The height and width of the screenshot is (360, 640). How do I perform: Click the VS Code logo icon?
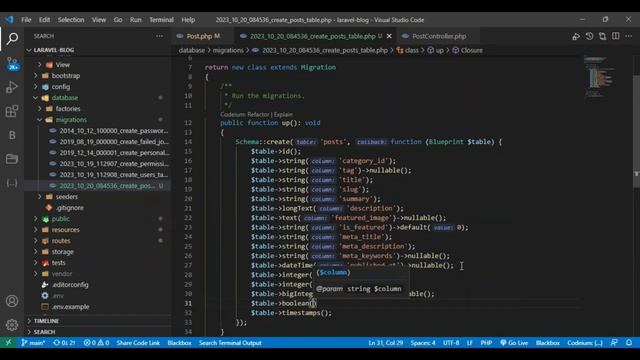9,20
